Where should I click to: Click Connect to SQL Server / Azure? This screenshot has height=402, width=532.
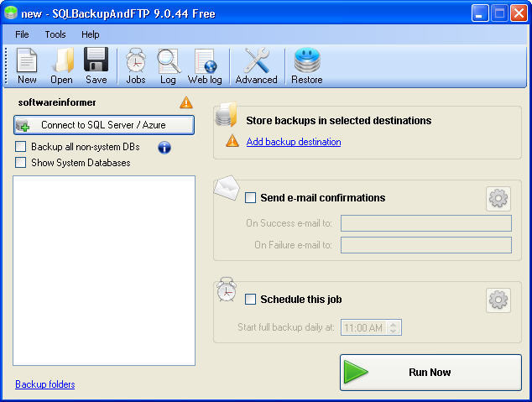point(104,125)
